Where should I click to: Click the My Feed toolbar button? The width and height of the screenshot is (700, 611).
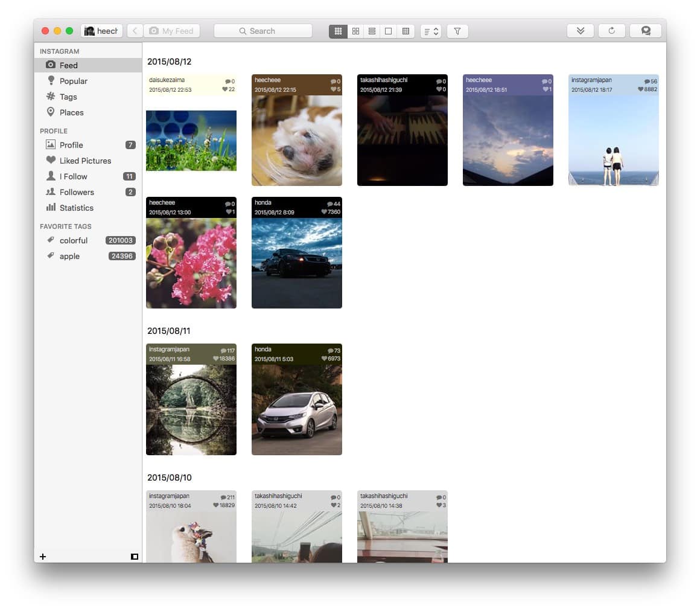click(x=171, y=31)
